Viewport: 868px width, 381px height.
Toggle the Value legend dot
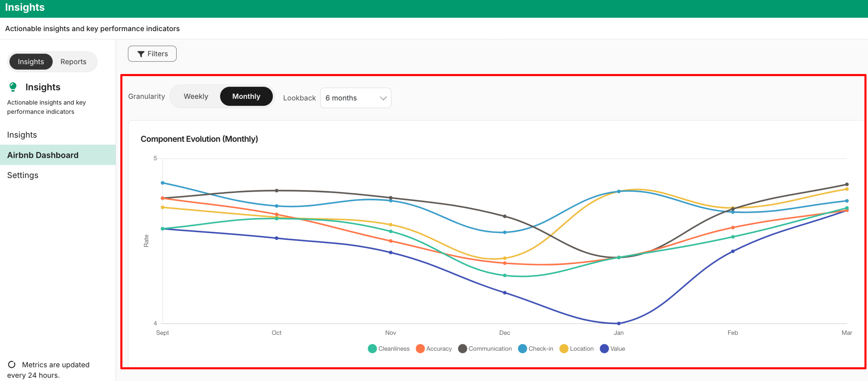(x=604, y=349)
